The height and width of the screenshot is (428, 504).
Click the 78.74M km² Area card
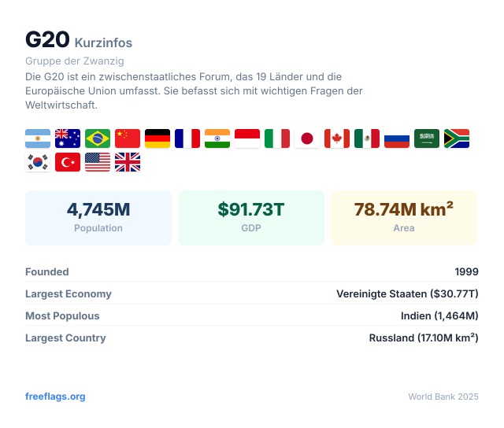tap(404, 218)
